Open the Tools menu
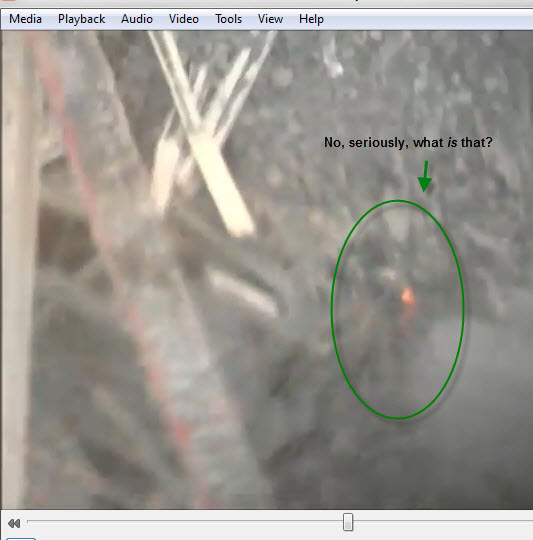This screenshot has height=540, width=533. (228, 19)
